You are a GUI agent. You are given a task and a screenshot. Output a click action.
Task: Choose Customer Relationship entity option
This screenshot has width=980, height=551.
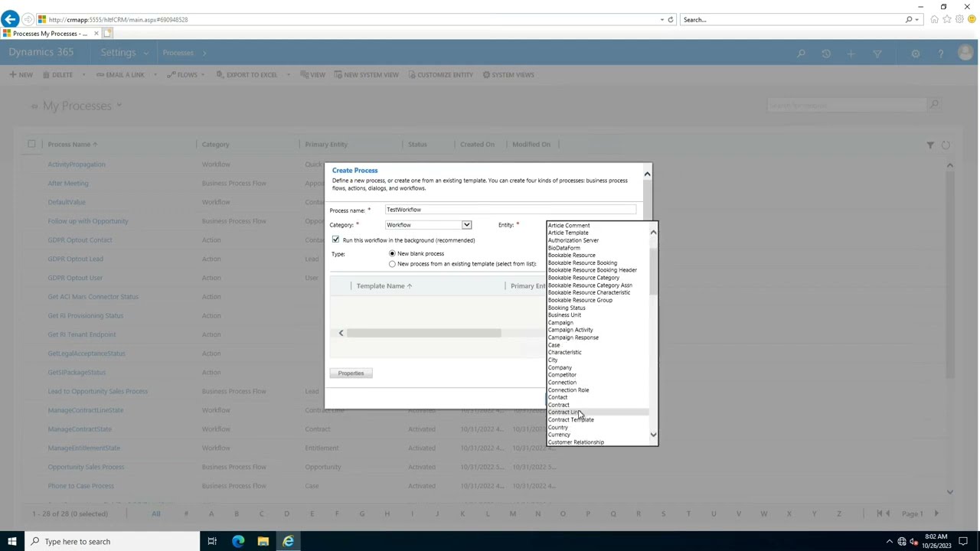pos(576,442)
